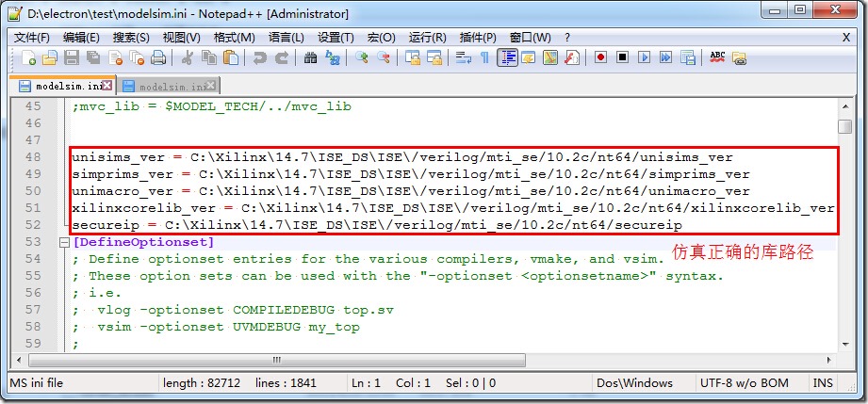This screenshot has width=868, height=404.
Task: Toggle synchronized vertical scrolling icon
Action: coord(413,57)
